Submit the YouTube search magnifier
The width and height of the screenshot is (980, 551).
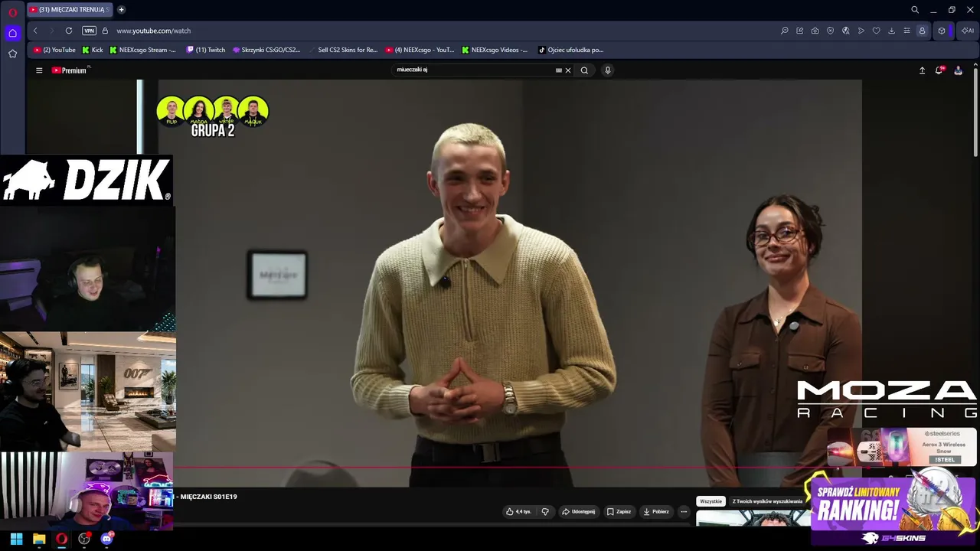(x=584, y=70)
